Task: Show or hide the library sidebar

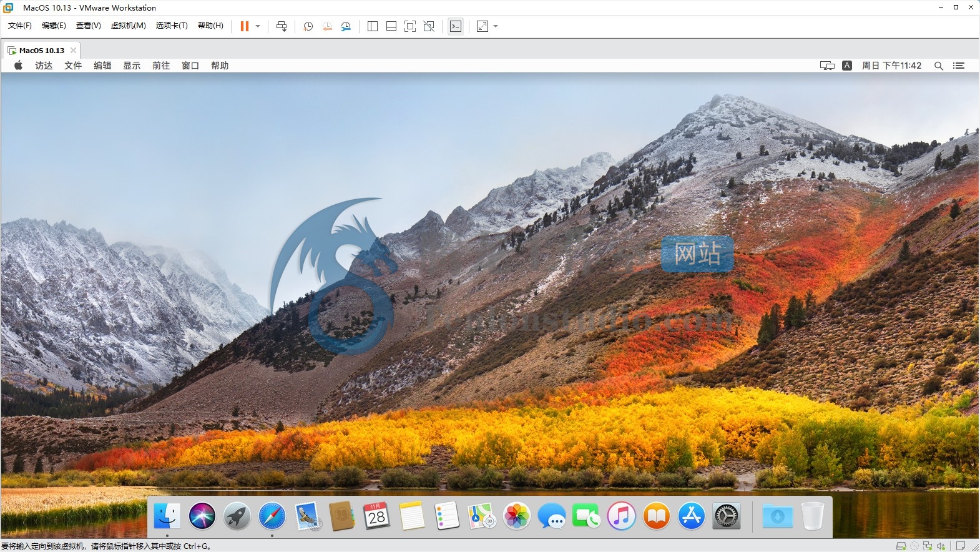Action: pos(373,26)
